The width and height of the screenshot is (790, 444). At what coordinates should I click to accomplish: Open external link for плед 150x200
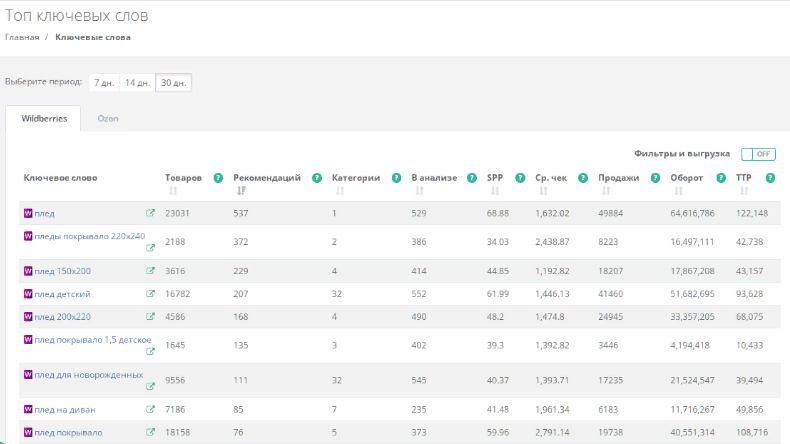point(151,270)
